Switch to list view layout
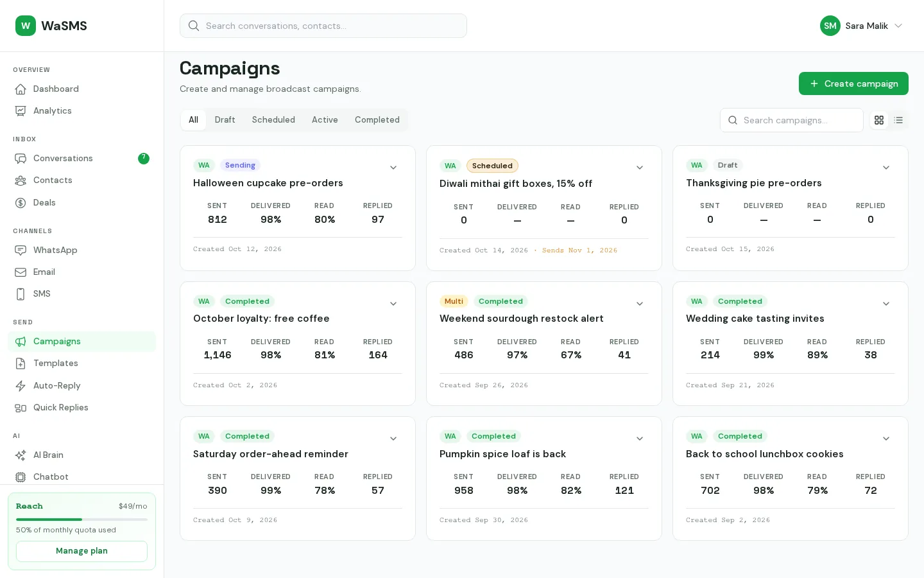Viewport: 924px width, 578px height. click(898, 120)
